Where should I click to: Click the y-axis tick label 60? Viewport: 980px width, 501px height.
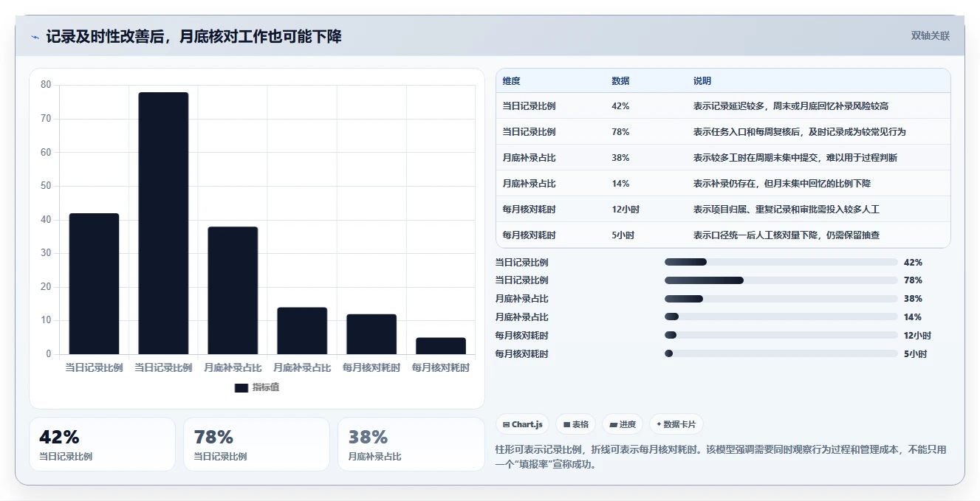click(x=46, y=152)
